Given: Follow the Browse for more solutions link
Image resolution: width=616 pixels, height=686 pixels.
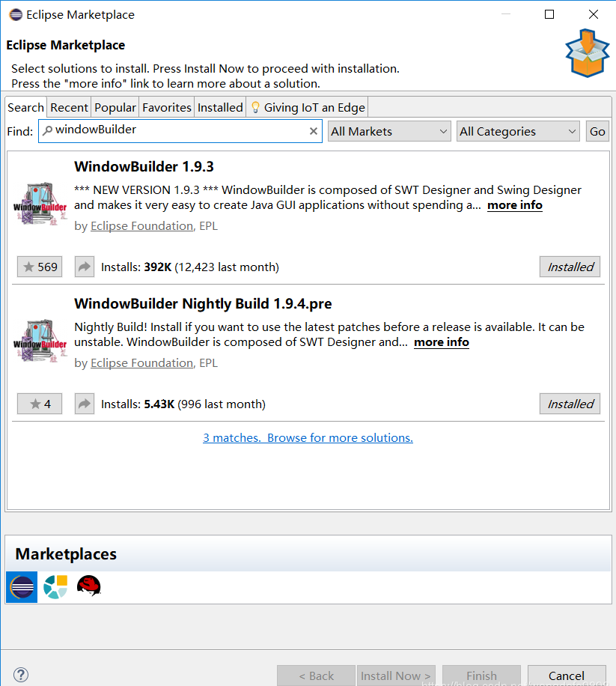Looking at the screenshot, I should click(308, 438).
